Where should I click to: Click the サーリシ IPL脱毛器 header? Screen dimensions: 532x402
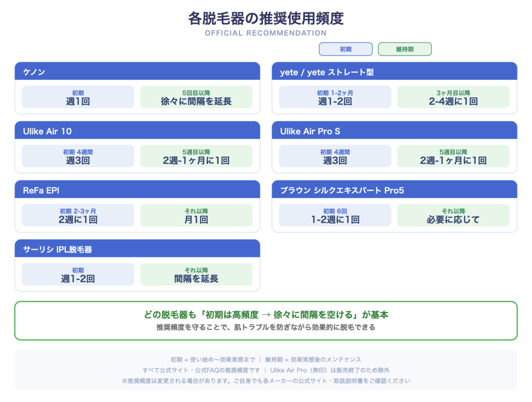137,249
